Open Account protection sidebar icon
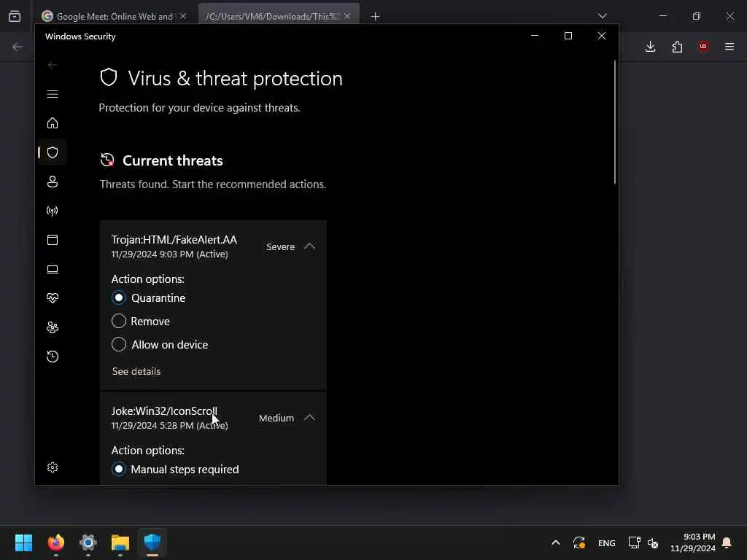The height and width of the screenshot is (560, 747). (53, 182)
